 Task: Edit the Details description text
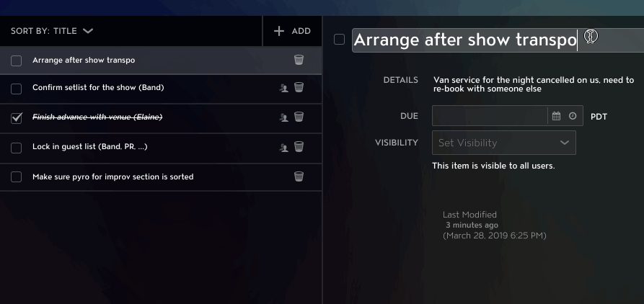(534, 84)
